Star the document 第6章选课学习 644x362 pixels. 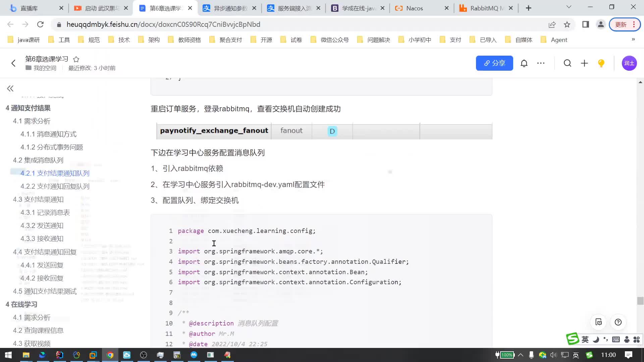click(76, 59)
